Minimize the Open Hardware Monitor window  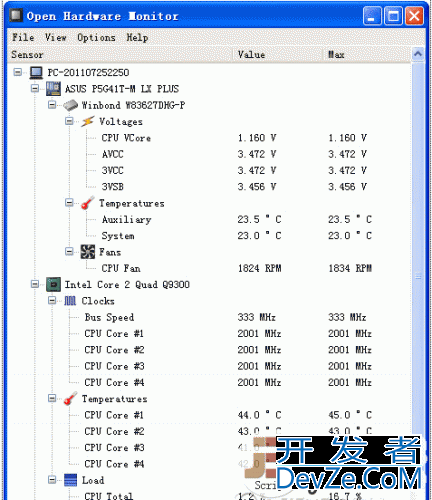click(x=372, y=16)
